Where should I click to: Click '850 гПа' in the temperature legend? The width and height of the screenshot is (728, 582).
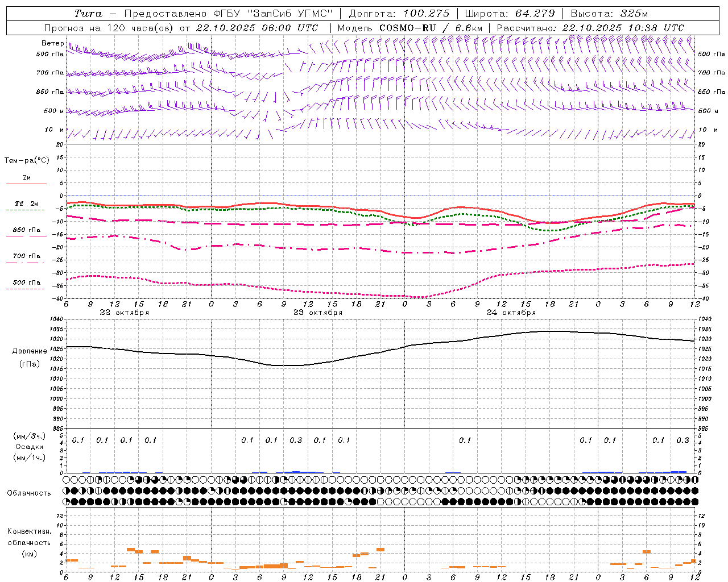coord(27,230)
